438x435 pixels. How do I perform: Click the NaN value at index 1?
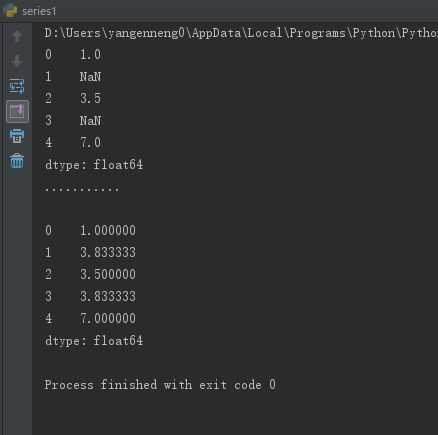90,77
